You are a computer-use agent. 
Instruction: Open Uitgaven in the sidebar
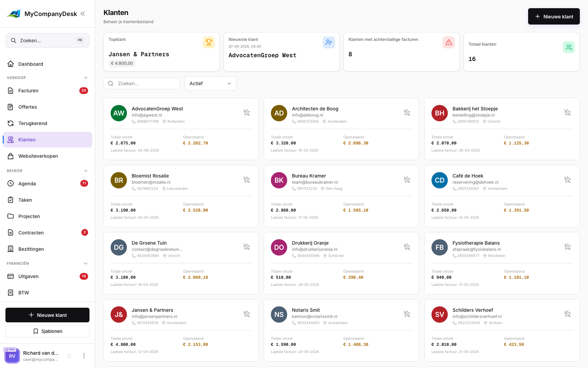pos(47,276)
